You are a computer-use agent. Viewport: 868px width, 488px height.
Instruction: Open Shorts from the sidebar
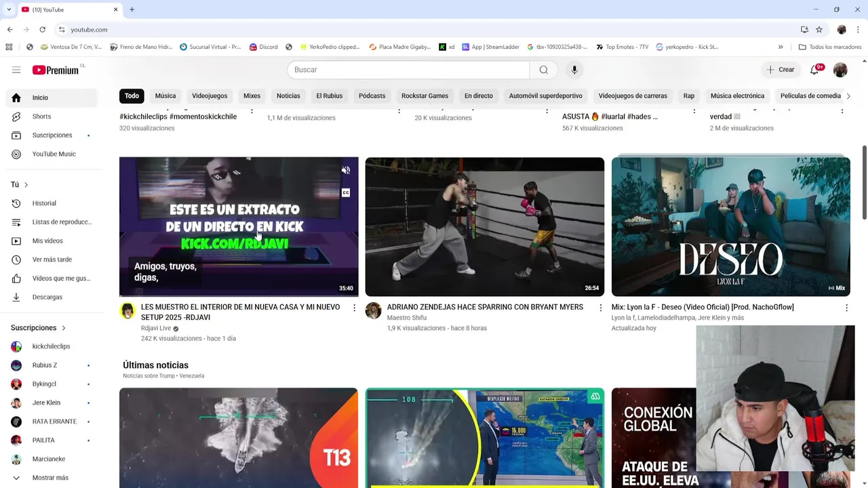tap(52, 117)
